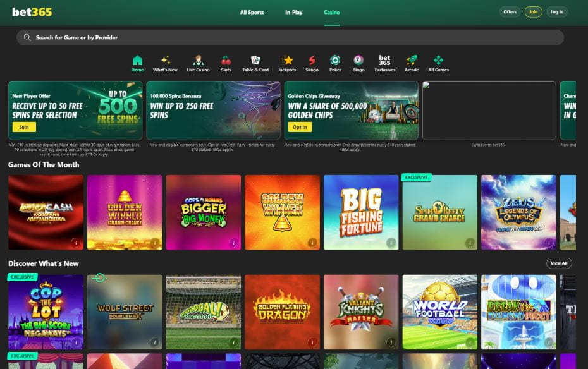Open the Fortune Edition Cash game tile
Image resolution: width=588 pixels, height=369 pixels.
(46, 212)
